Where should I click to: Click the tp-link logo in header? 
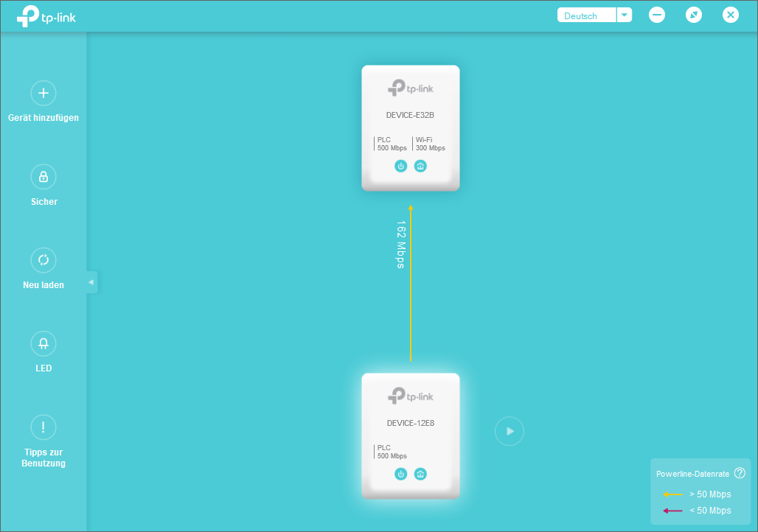click(46, 17)
